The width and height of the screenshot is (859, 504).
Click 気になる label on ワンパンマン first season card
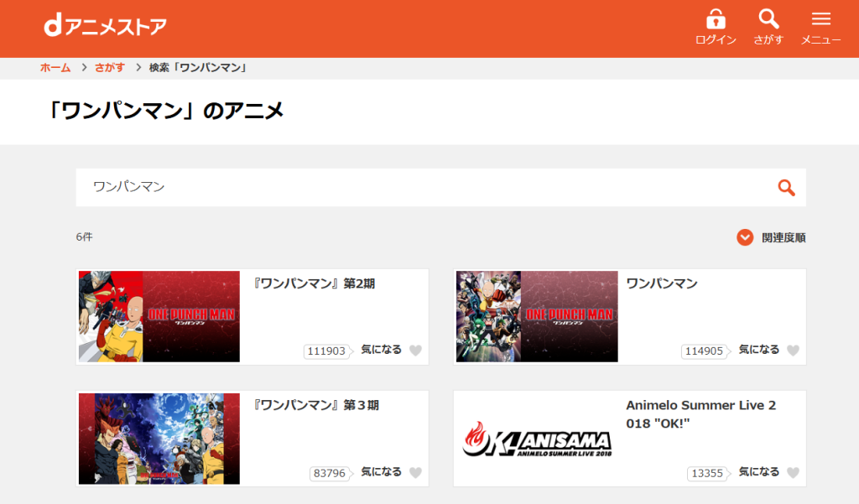(x=758, y=350)
